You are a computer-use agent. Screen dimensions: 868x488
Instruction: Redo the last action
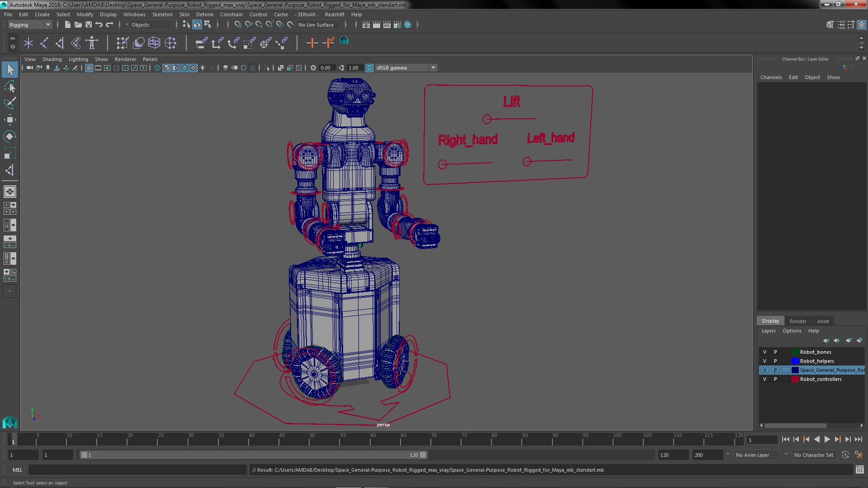click(x=109, y=24)
